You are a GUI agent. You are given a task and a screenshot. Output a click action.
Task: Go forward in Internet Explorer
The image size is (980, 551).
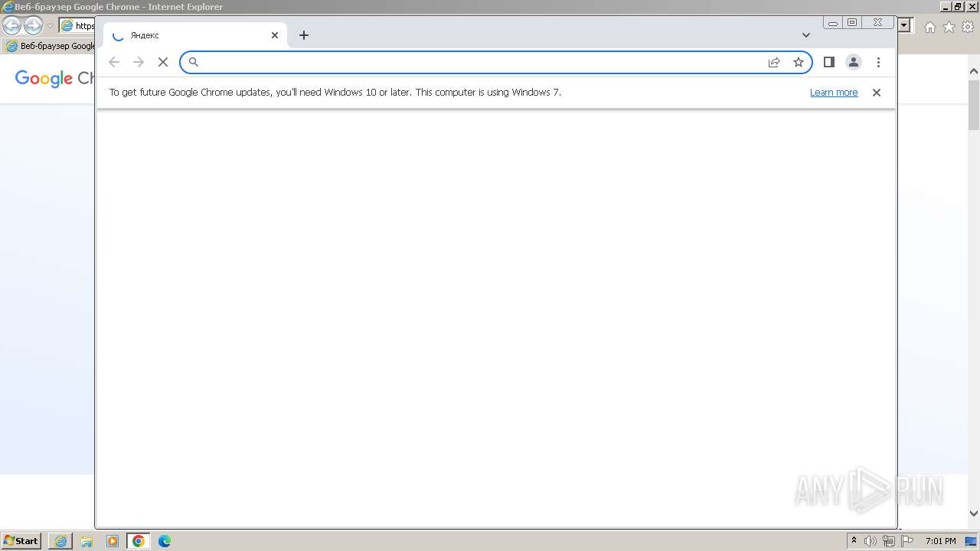click(33, 25)
